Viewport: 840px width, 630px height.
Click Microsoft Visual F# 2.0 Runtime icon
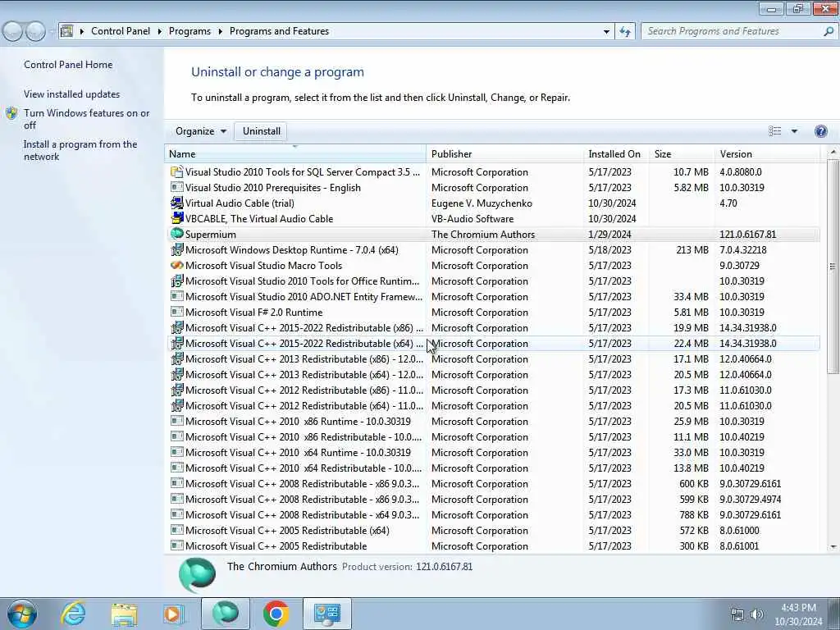[x=177, y=312]
